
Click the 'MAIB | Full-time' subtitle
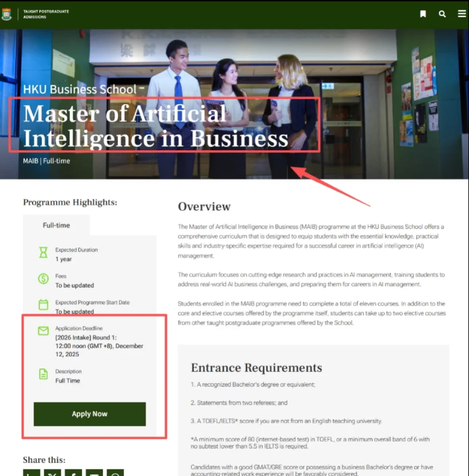click(x=46, y=161)
